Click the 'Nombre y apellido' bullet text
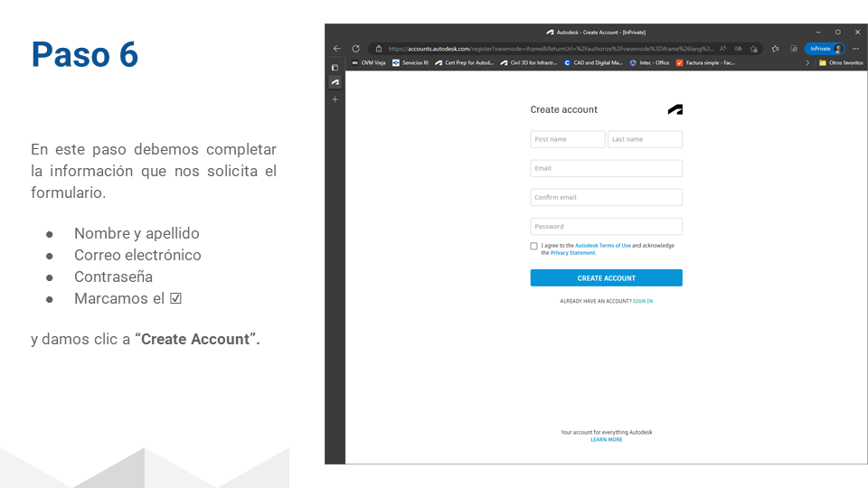The width and height of the screenshot is (868, 488). (x=137, y=233)
